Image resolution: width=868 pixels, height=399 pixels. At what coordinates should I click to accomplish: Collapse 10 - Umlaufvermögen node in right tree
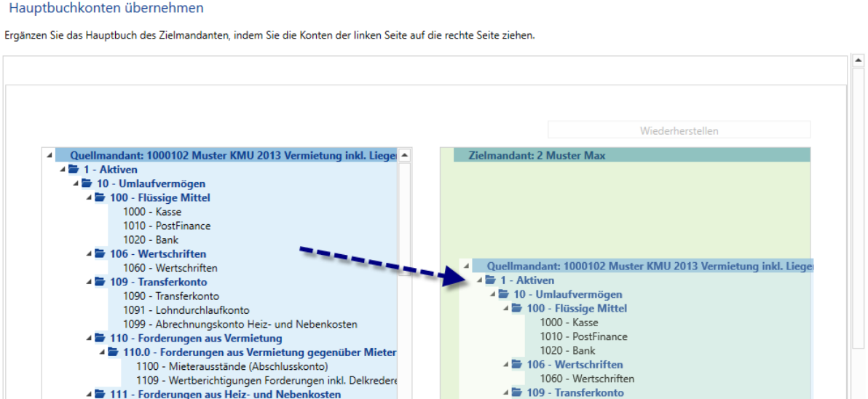coord(493,294)
